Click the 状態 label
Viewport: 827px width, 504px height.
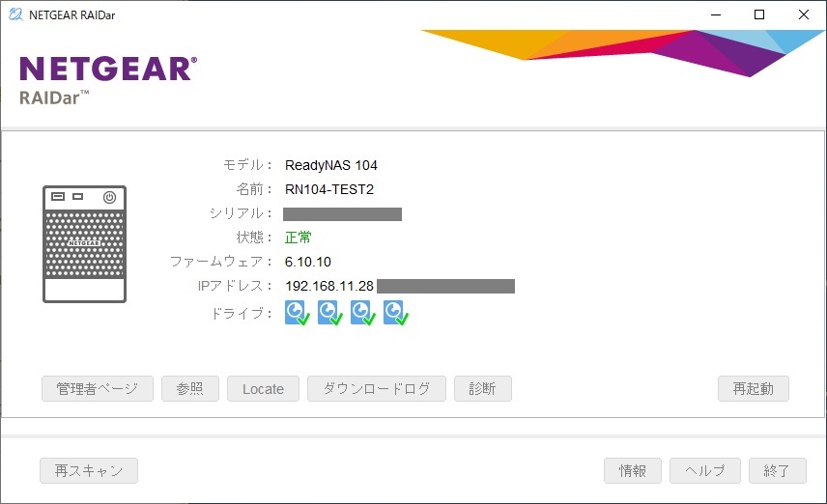click(254, 238)
